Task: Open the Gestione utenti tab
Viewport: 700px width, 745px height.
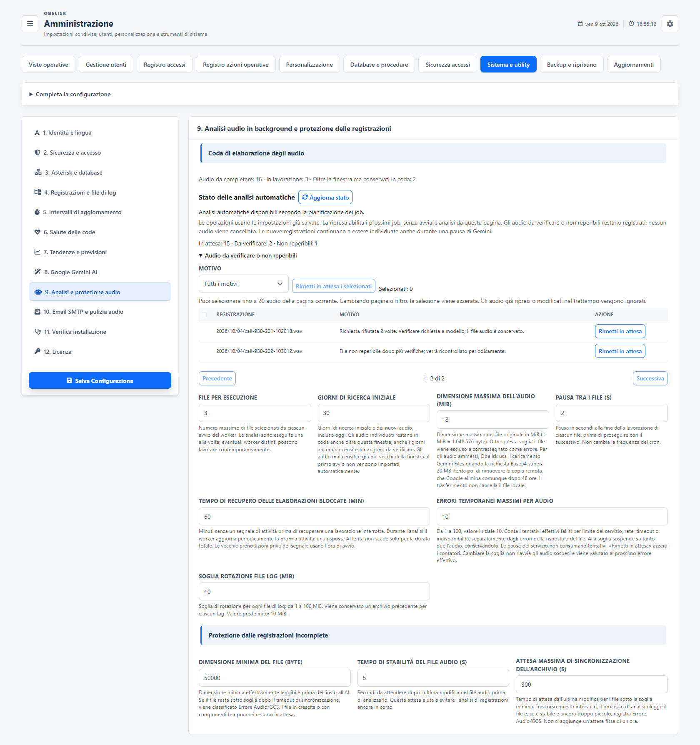Action: pos(106,65)
